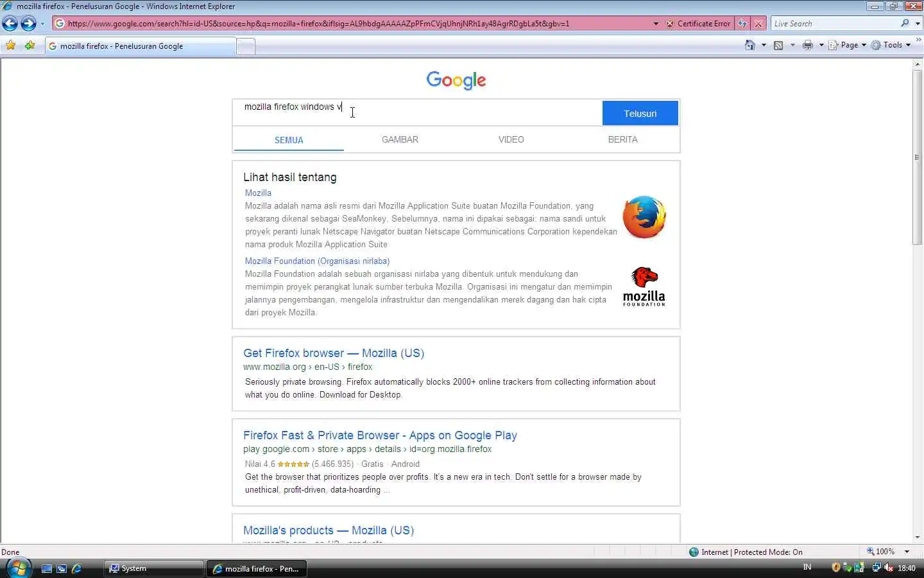Add to Favorites with the star-plus icon
Screen dimensions: 924x578
coord(30,46)
